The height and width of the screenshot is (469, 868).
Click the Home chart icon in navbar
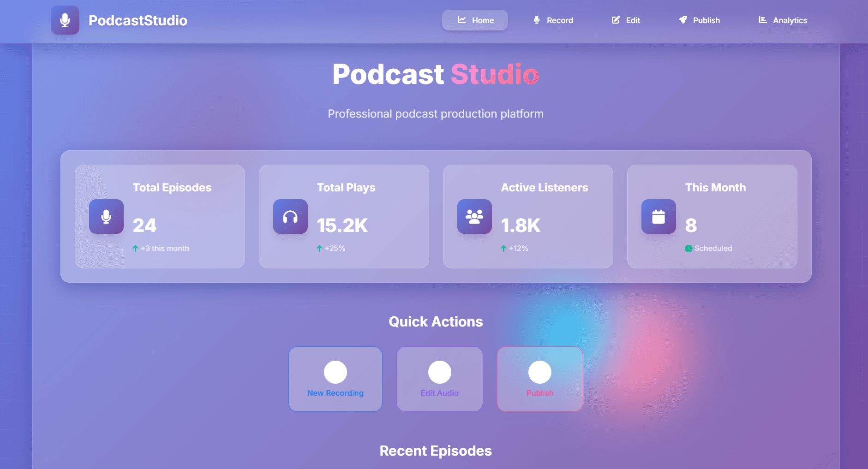(461, 20)
